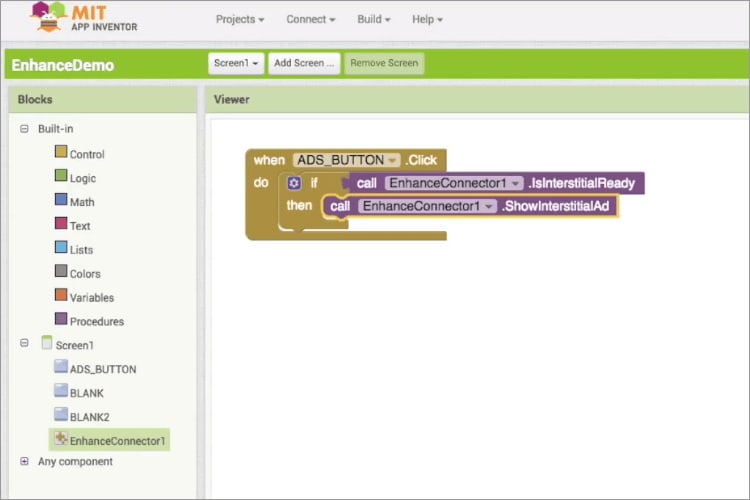
Task: Expand the Any component section
Action: pos(24,461)
